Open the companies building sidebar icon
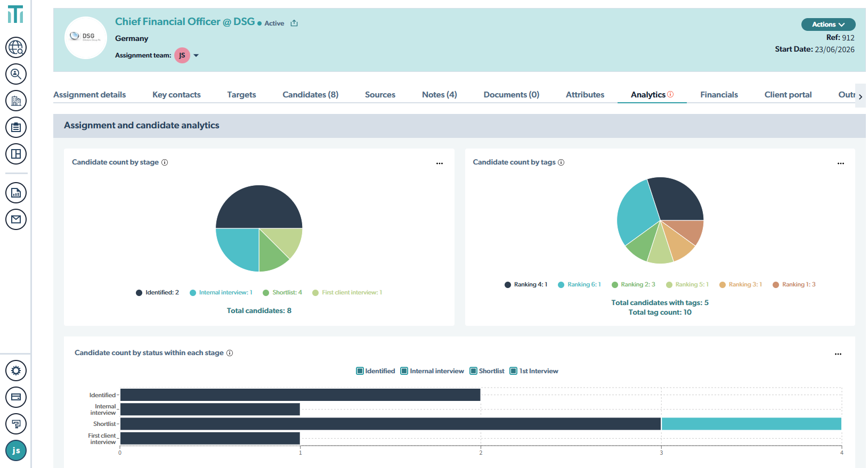This screenshot has width=868, height=468. tap(16, 101)
